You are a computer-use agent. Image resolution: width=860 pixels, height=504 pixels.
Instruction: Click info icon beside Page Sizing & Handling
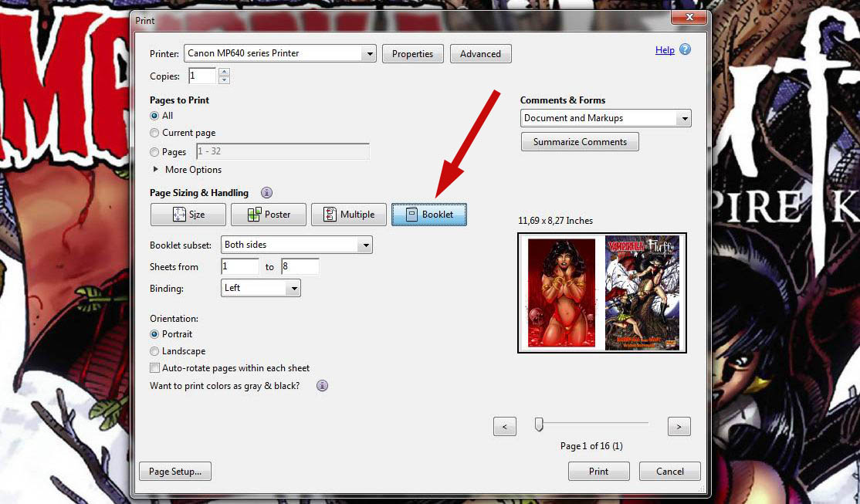(x=266, y=193)
